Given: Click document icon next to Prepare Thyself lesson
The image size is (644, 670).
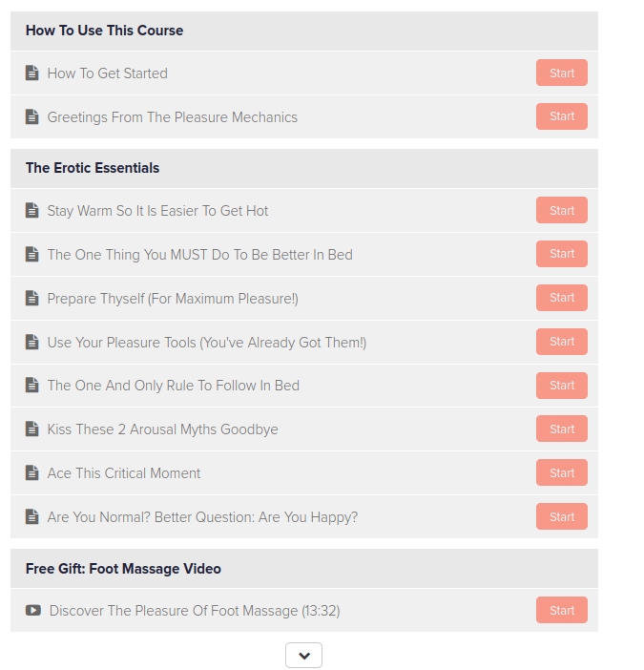Looking at the screenshot, I should click(x=32, y=299).
